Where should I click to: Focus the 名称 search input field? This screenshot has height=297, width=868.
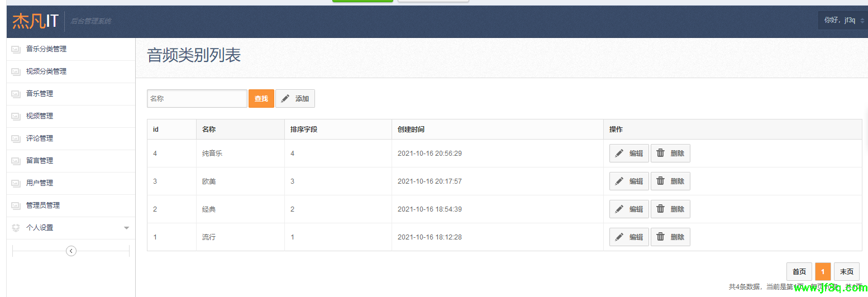[197, 99]
